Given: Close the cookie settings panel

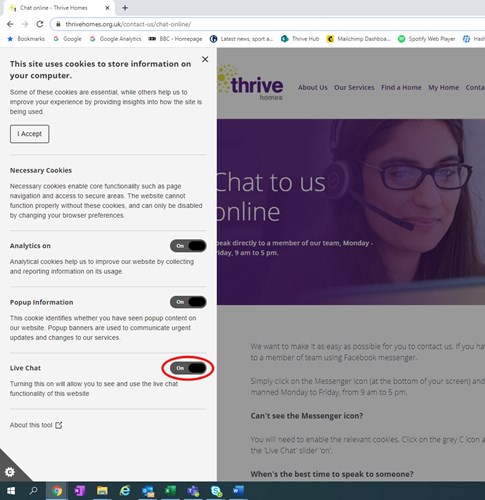Looking at the screenshot, I should (205, 59).
